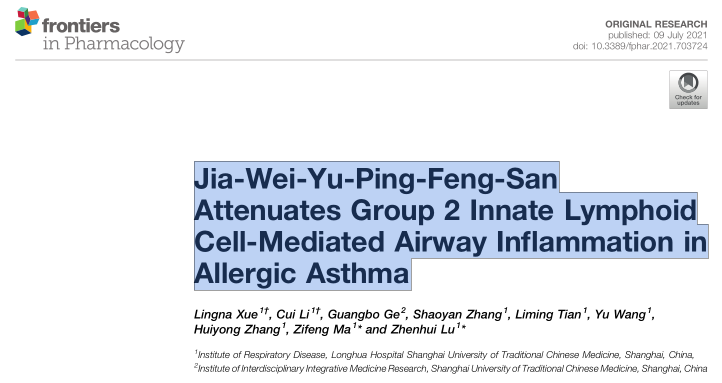Open the doi 10.3389/fphar.2021.703724 link
The height and width of the screenshot is (383, 722).
point(640,46)
